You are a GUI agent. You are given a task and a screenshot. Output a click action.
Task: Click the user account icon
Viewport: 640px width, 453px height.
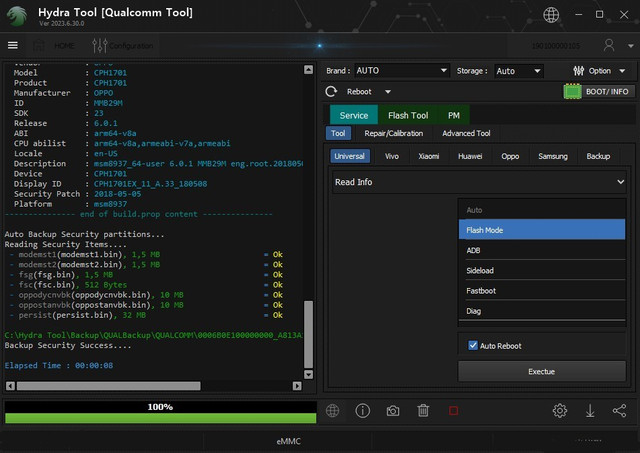(609, 45)
